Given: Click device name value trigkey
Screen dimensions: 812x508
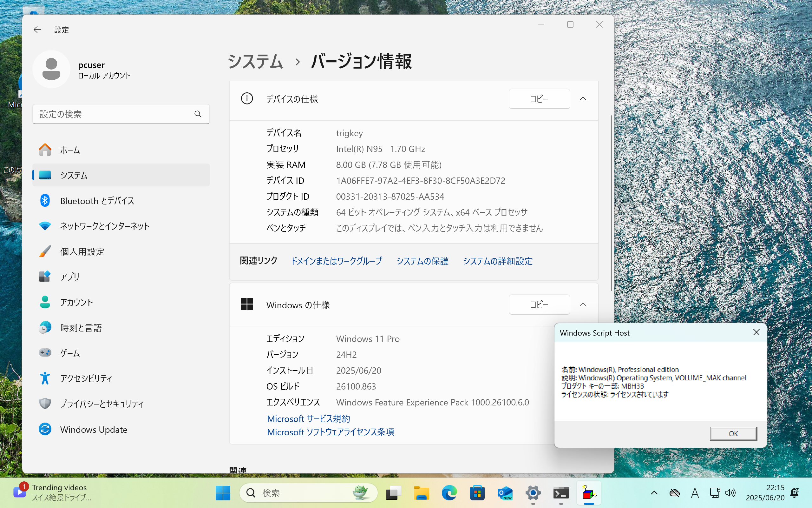Looking at the screenshot, I should 349,133.
